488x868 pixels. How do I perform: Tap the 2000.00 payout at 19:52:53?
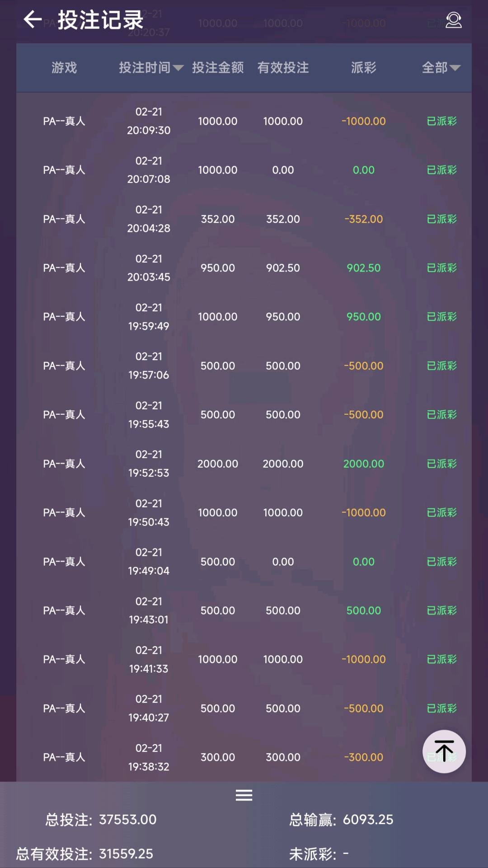pos(363,464)
